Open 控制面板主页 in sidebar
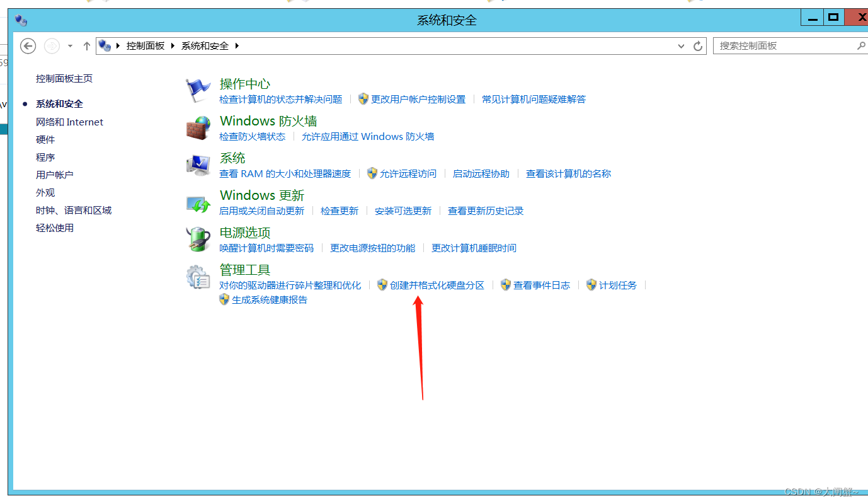The image size is (868, 503). (x=64, y=79)
